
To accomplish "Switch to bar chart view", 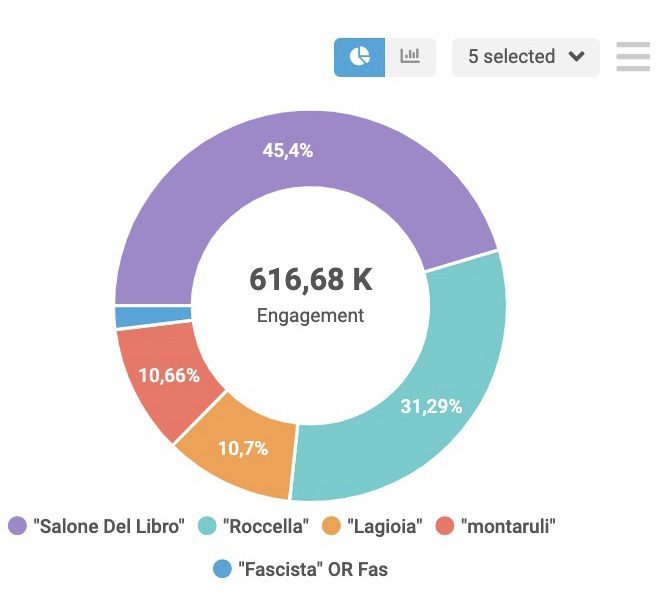I will (x=410, y=57).
